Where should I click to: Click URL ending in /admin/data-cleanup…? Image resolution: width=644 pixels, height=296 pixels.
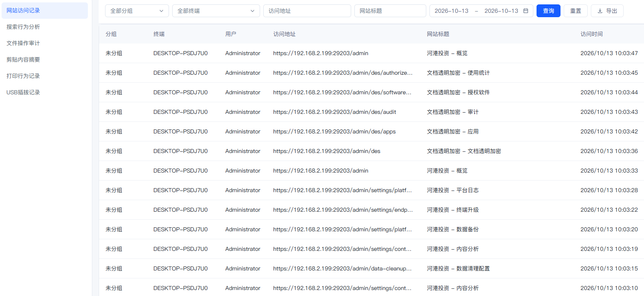point(342,268)
